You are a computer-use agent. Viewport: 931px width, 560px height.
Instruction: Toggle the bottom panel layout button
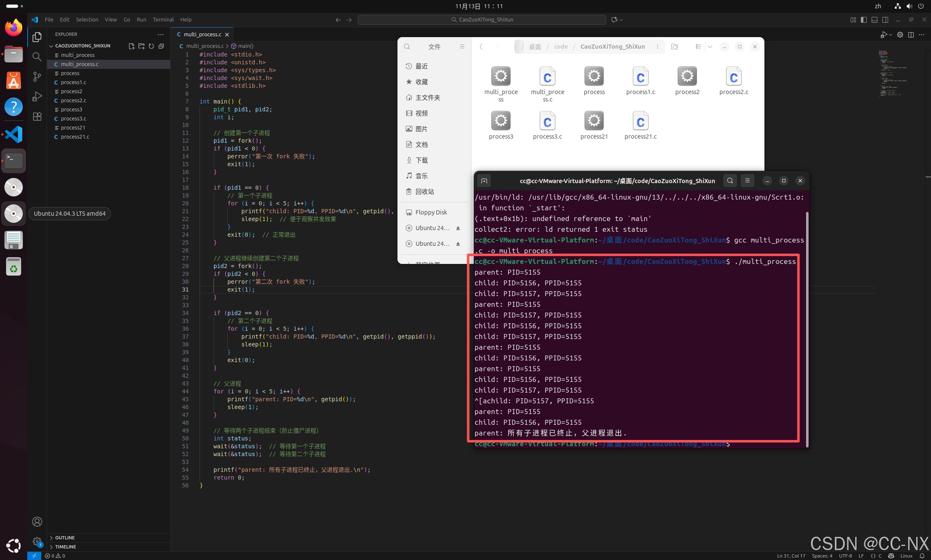[x=875, y=20]
